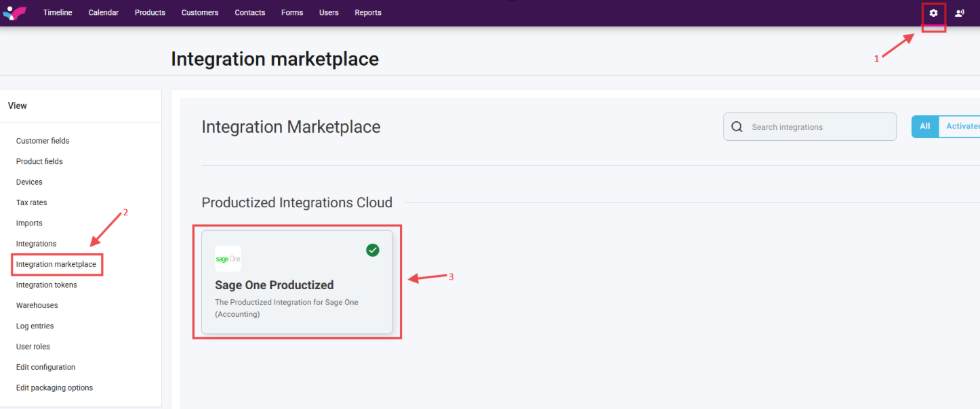Navigate to Customers in top bar

pyautogui.click(x=200, y=13)
